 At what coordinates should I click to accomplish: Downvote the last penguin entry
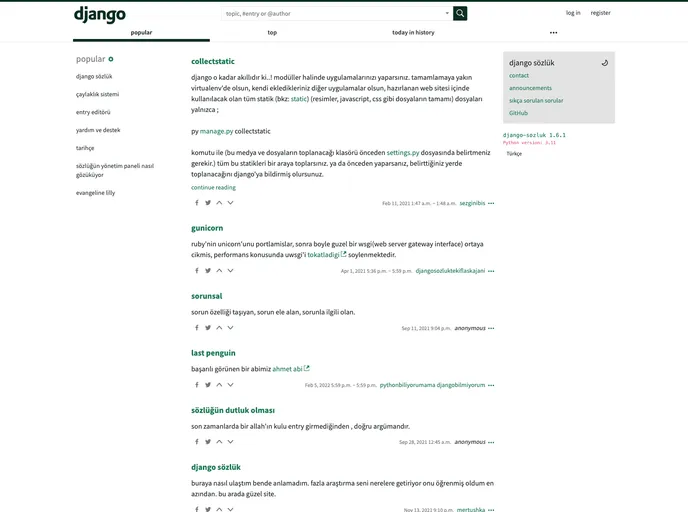(x=230, y=385)
